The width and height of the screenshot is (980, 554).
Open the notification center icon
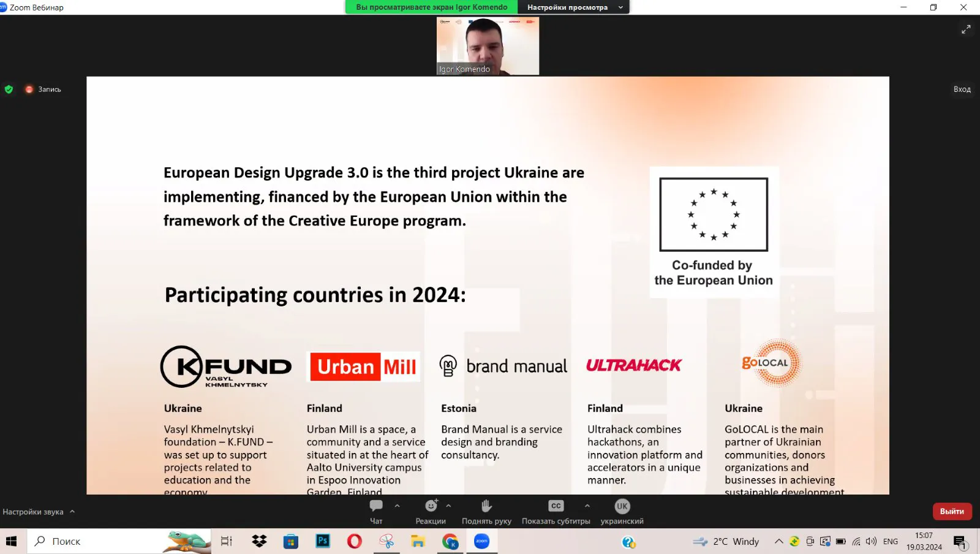pyautogui.click(x=960, y=542)
